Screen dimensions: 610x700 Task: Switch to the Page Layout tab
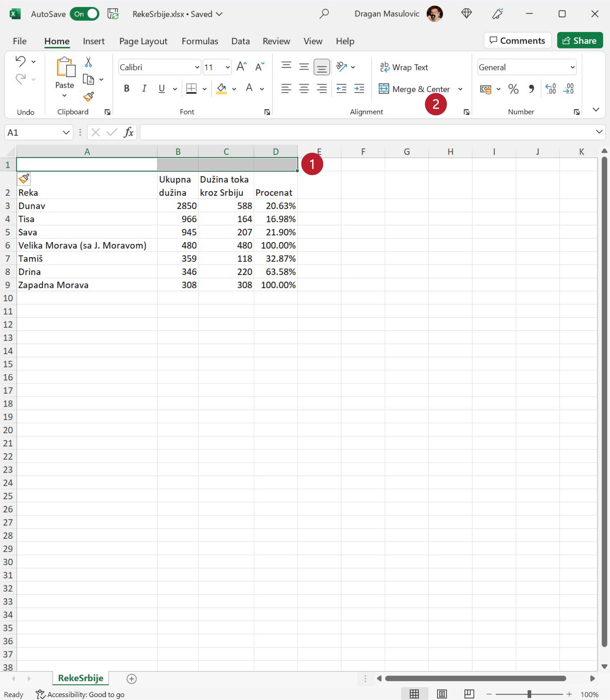click(x=143, y=41)
